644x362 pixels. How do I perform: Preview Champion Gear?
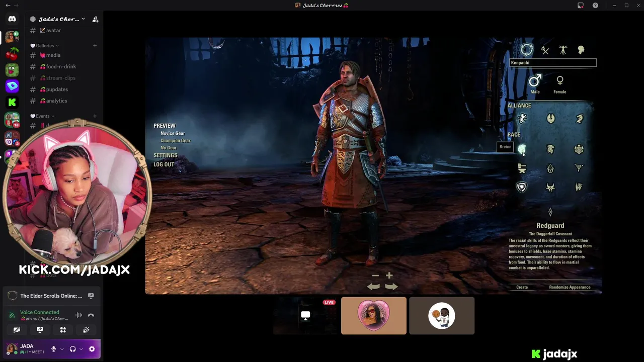175,141
